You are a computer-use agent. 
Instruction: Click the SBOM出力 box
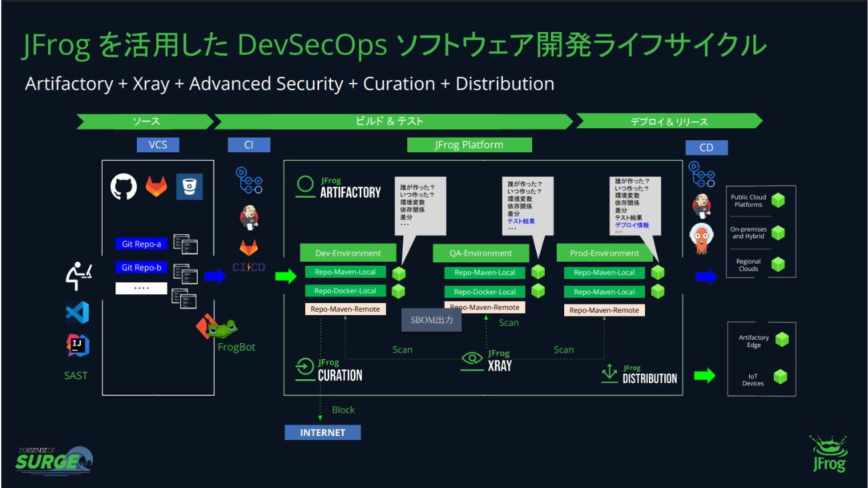[x=431, y=320]
